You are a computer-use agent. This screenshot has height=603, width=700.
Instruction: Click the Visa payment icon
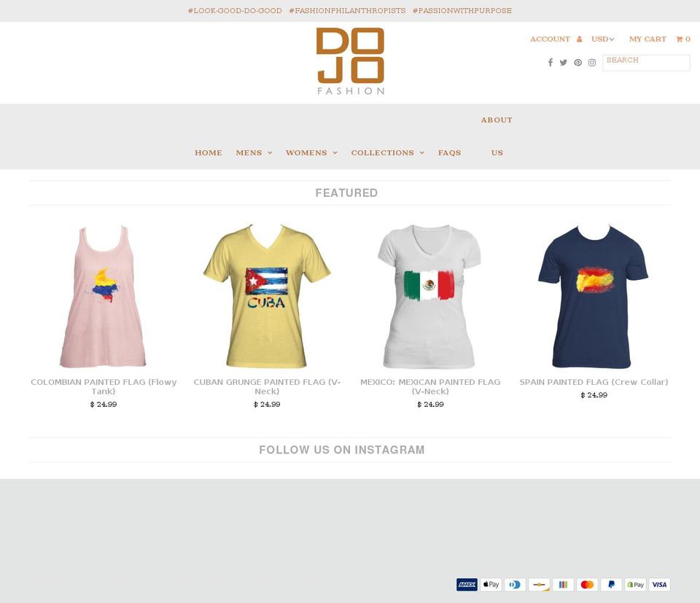point(659,584)
